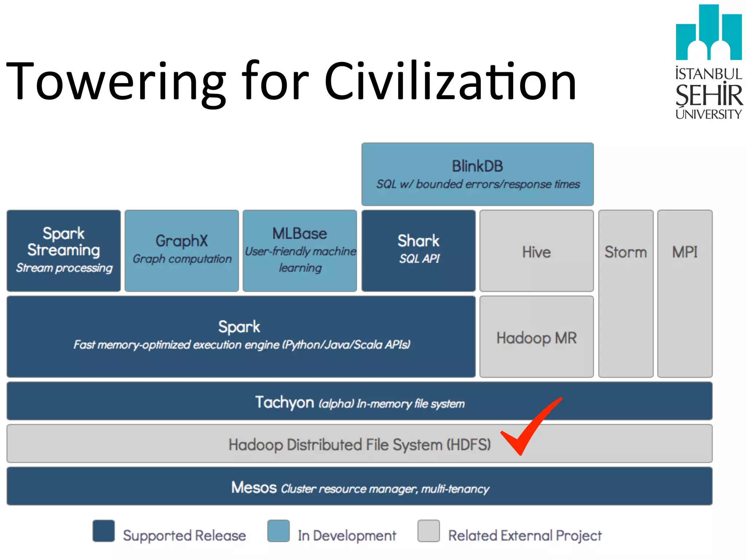Click the Spark execution engine bar
The image size is (747, 560).
[241, 336]
